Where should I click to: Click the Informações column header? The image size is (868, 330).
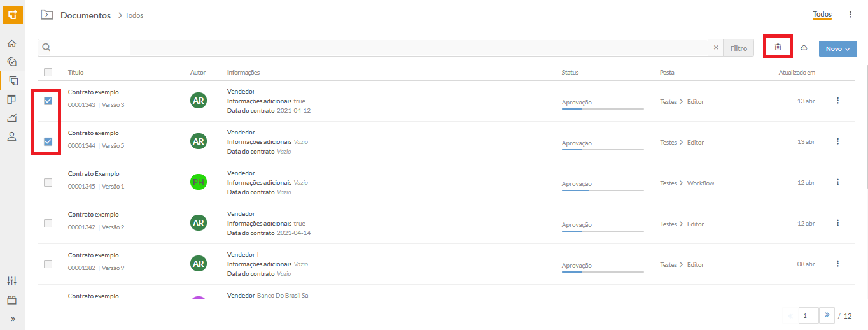click(x=243, y=73)
